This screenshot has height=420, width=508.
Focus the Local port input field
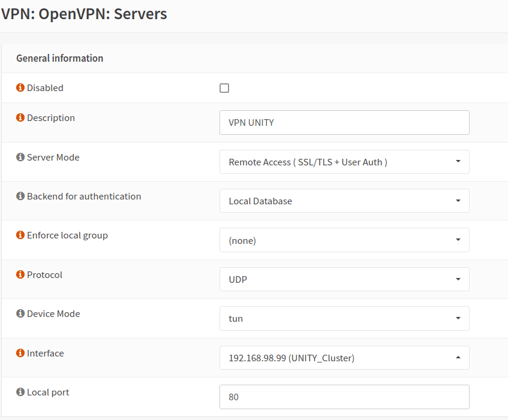[344, 397]
